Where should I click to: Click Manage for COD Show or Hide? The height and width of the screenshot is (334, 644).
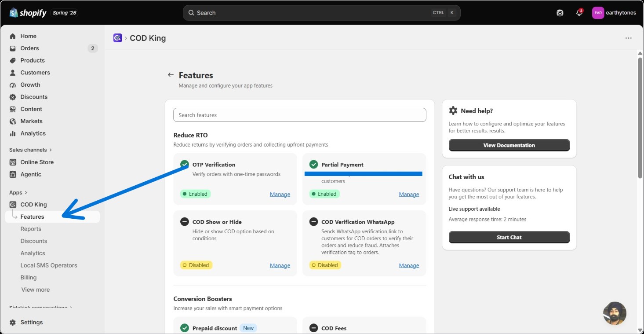click(x=280, y=266)
